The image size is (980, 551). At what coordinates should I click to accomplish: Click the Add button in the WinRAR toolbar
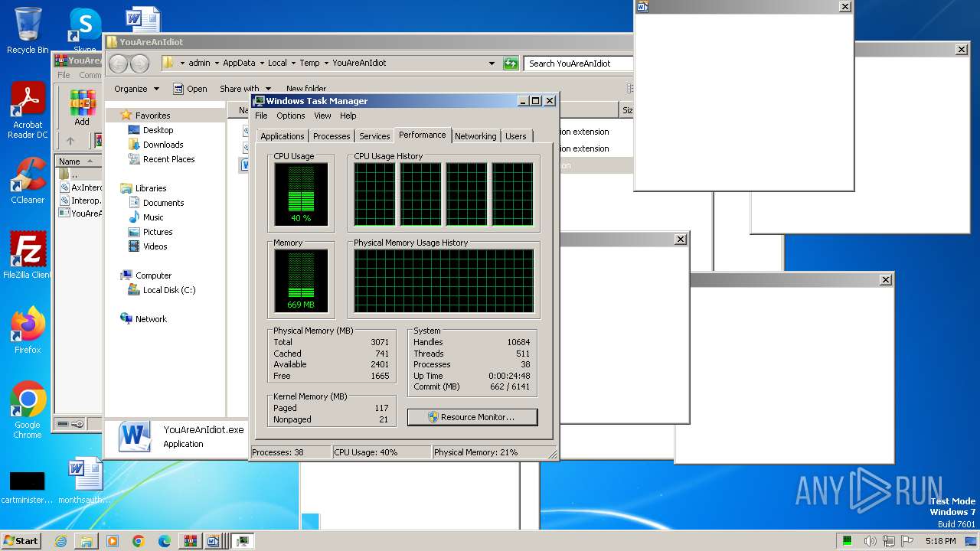click(82, 108)
